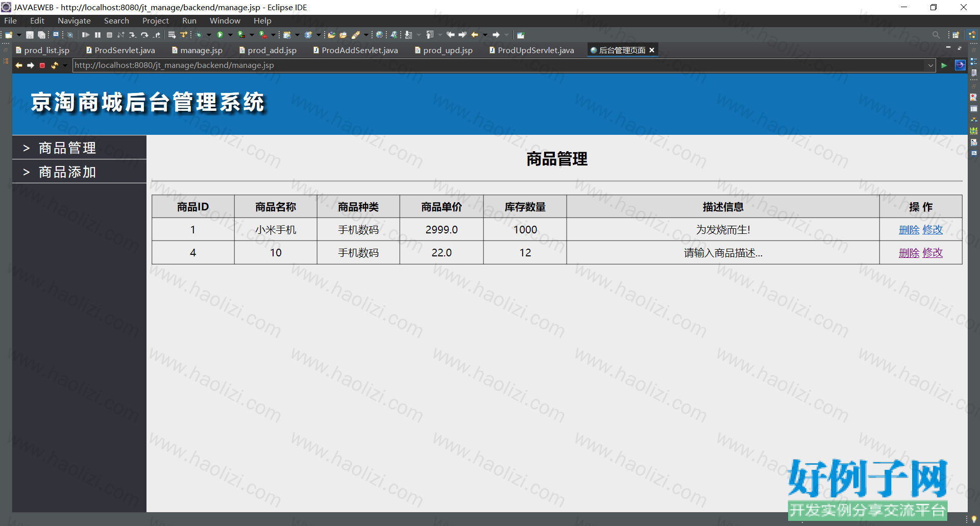This screenshot has width=980, height=526.
Task: Click the magnifier Quick Access search icon
Action: (936, 35)
